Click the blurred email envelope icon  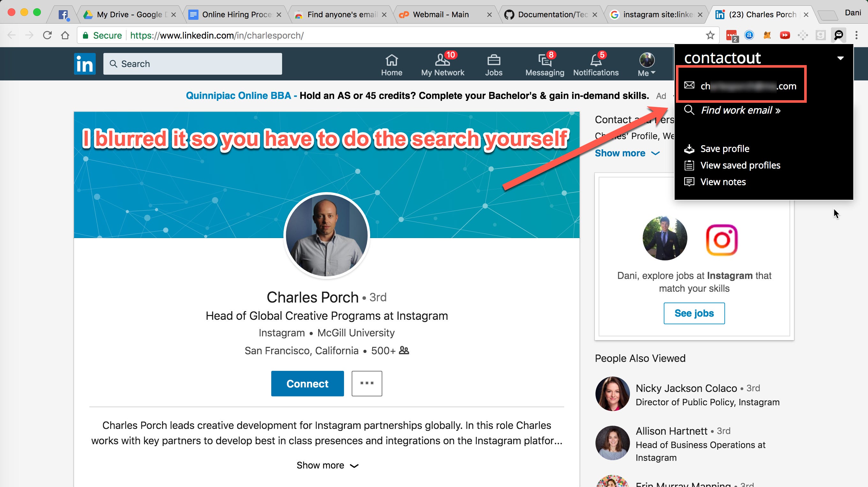pyautogui.click(x=689, y=85)
